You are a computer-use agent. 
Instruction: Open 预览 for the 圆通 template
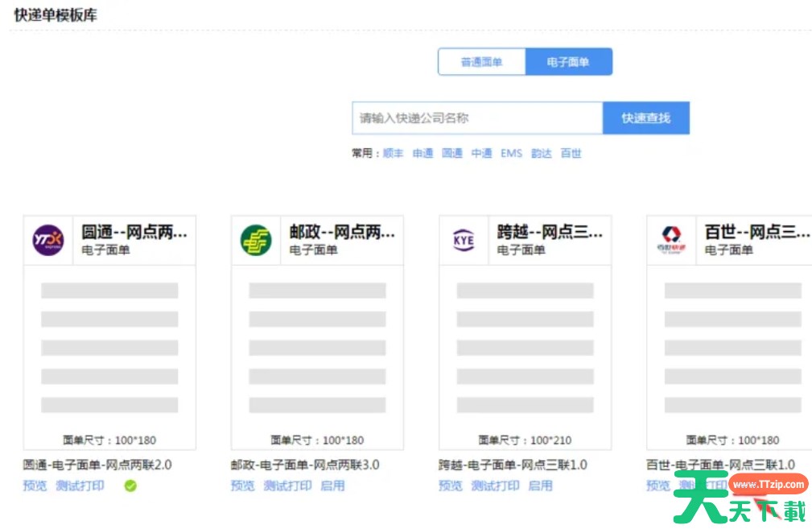pos(35,486)
